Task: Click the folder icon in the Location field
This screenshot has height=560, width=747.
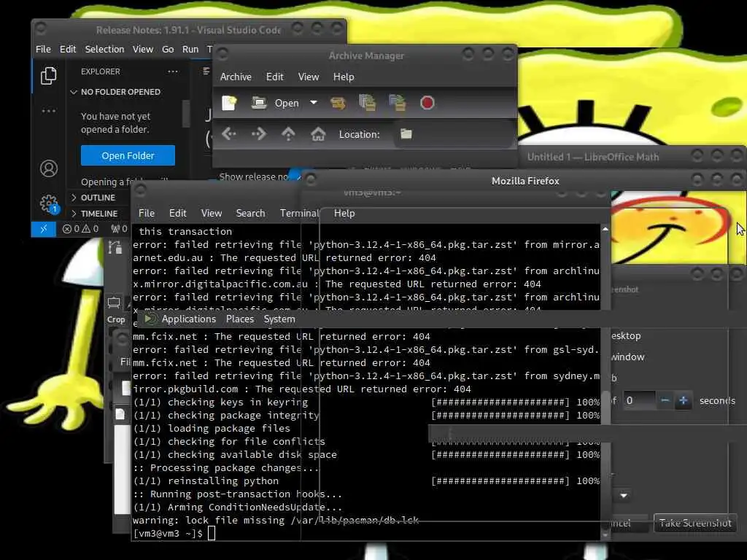Action: coord(406,134)
